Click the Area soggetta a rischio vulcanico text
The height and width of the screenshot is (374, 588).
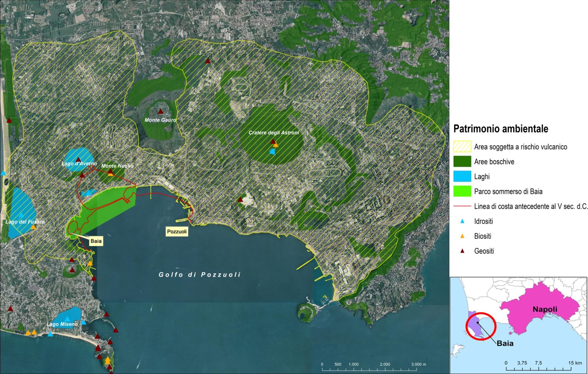(x=520, y=147)
